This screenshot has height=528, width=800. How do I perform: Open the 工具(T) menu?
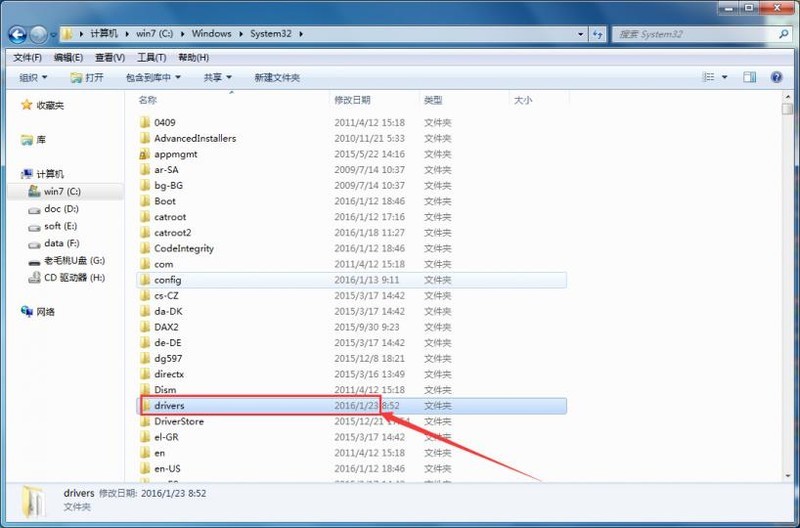(x=152, y=58)
